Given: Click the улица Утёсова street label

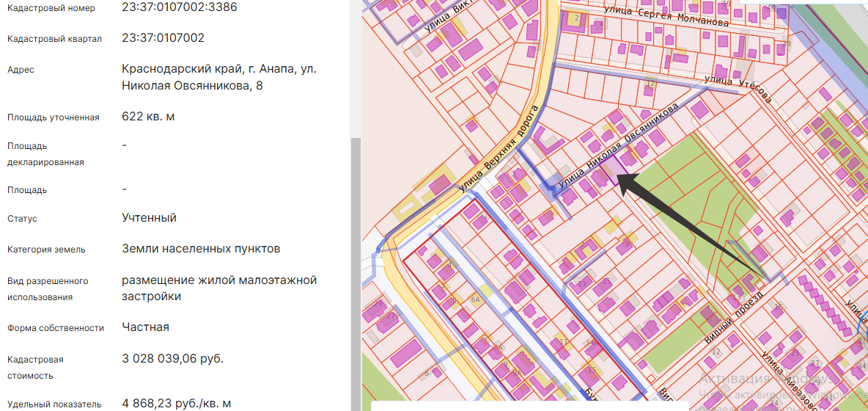Looking at the screenshot, I should (737, 87).
